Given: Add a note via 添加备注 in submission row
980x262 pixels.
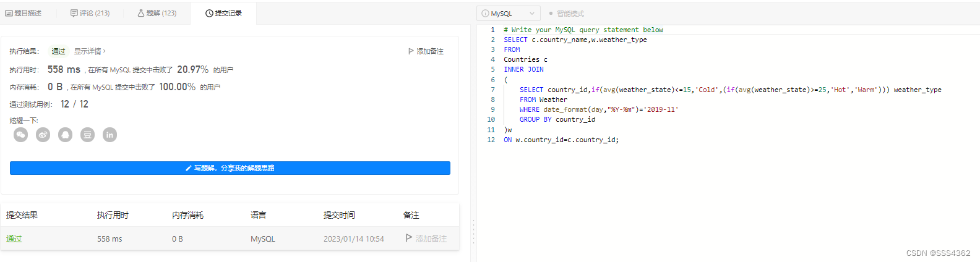Looking at the screenshot, I should click(x=426, y=239).
